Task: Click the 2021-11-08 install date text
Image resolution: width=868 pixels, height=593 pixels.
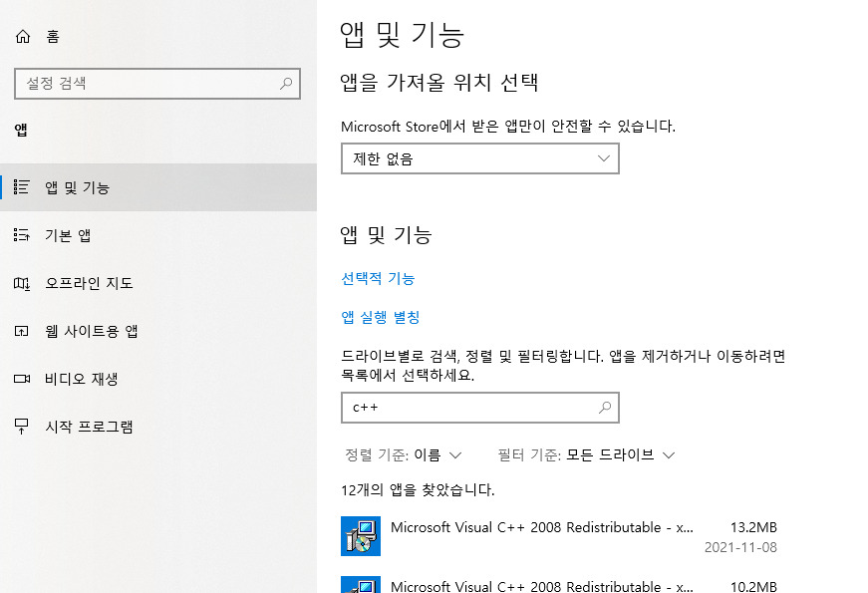Action: click(x=740, y=547)
